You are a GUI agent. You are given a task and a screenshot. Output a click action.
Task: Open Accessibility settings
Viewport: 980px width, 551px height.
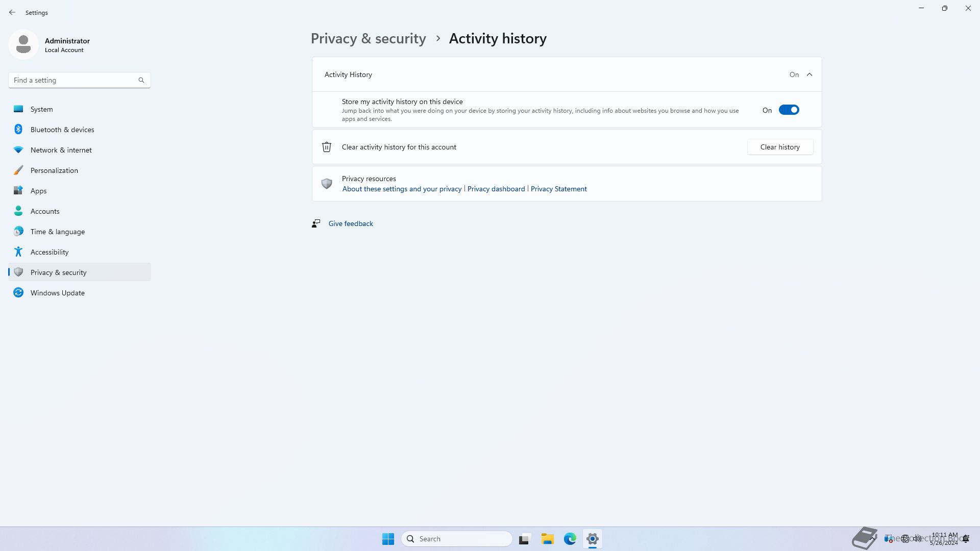[x=49, y=252]
